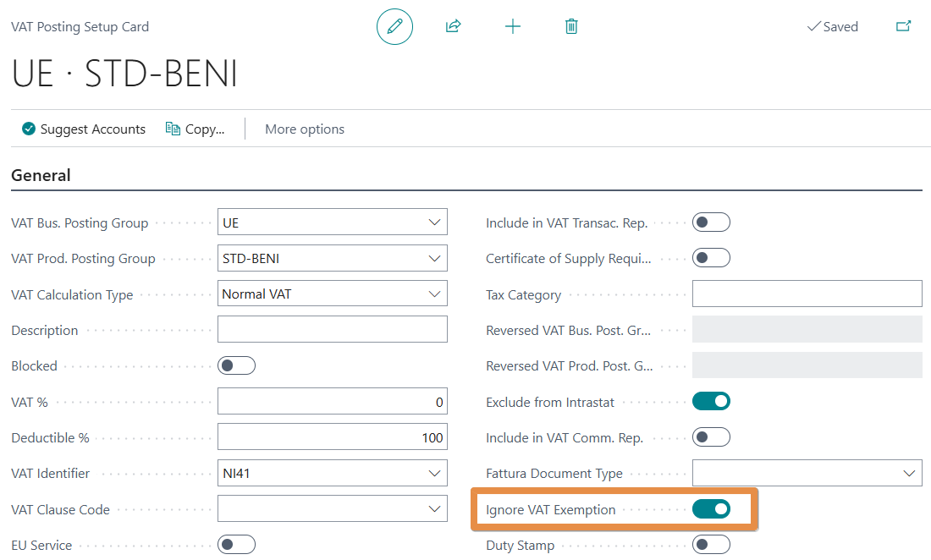Click the trash delete icon
The image size is (931, 560).
(x=571, y=27)
